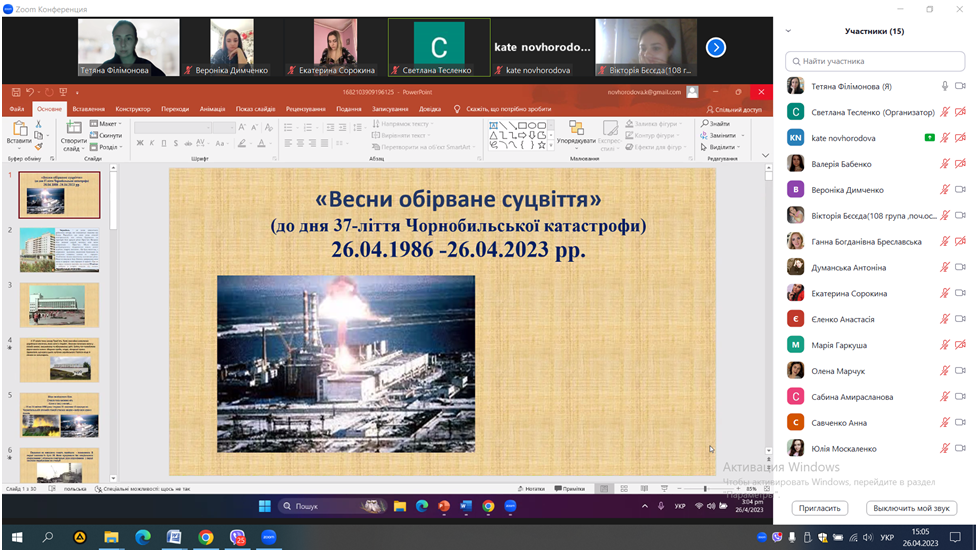978x552 pixels.
Task: Open File Explorer from the bottom taskbar
Action: 111,537
